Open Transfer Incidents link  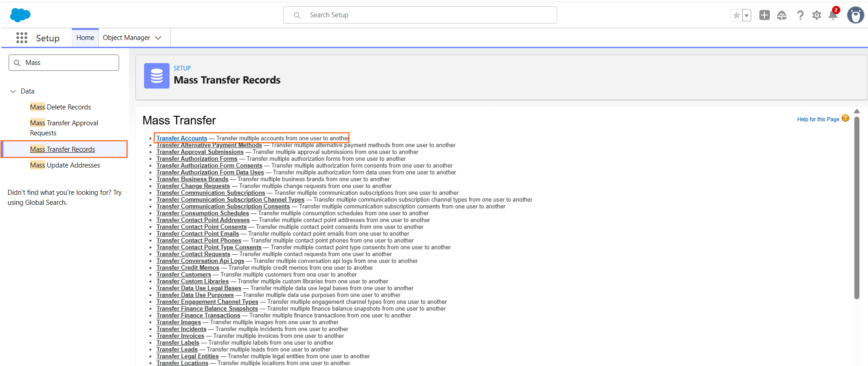(181, 329)
